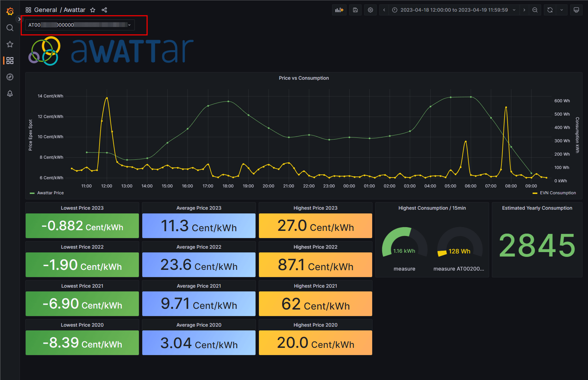The image size is (588, 380).
Task: Open dashboard settings with the gear icon
Action: coord(370,10)
